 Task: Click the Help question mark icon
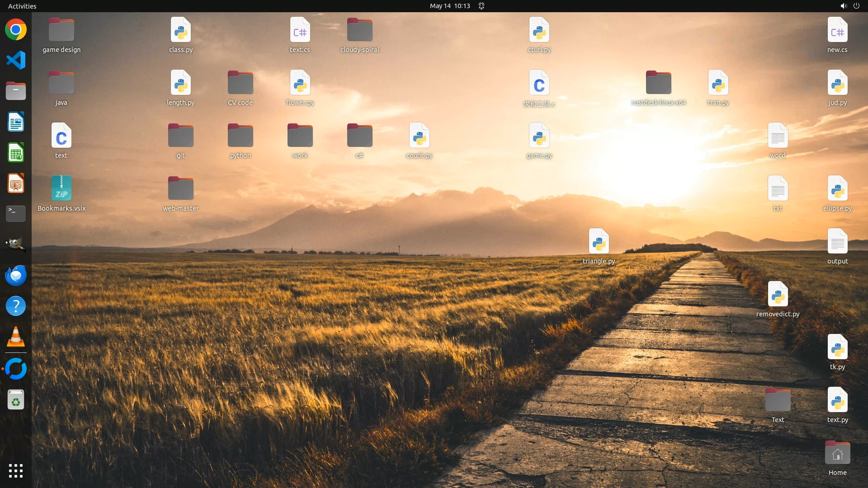(x=16, y=306)
